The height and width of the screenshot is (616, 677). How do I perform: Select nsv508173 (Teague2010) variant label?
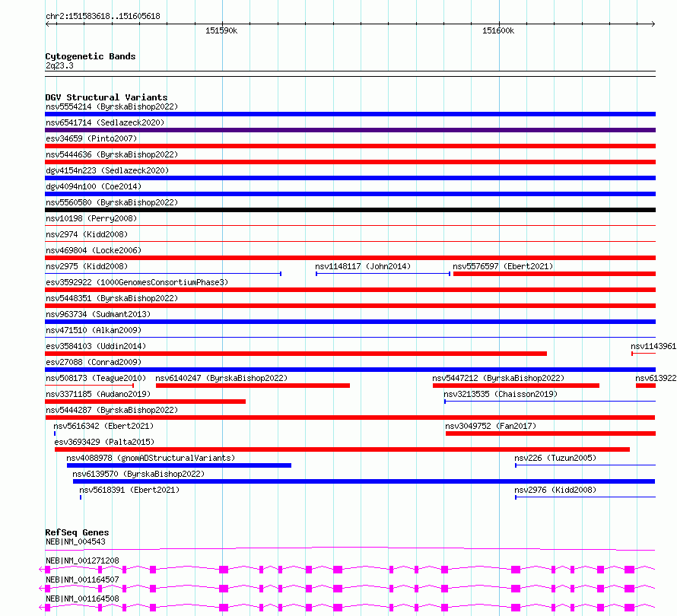(96, 378)
